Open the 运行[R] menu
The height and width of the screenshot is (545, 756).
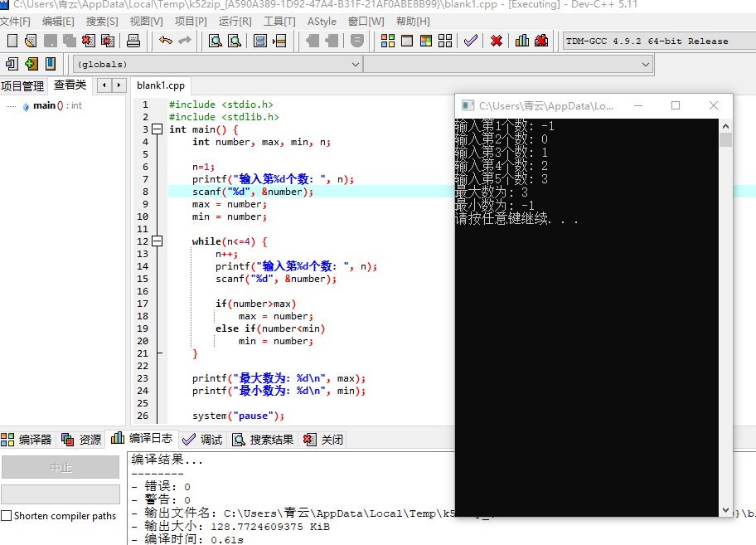pos(235,21)
